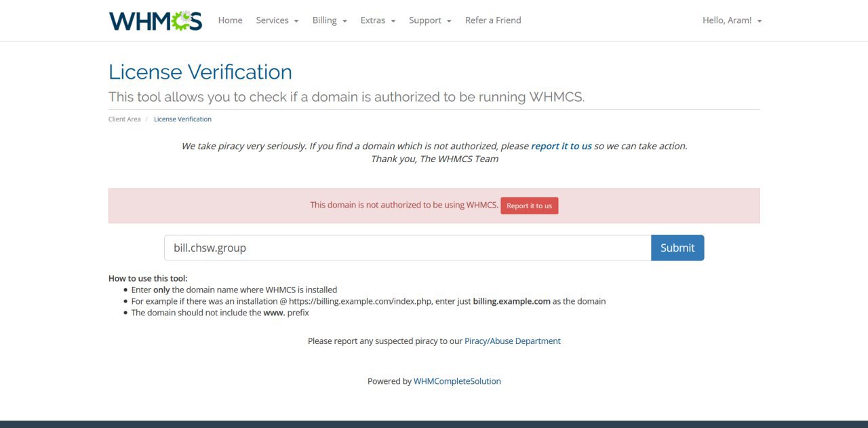Open the Piracy/Abuse Department link

point(513,341)
